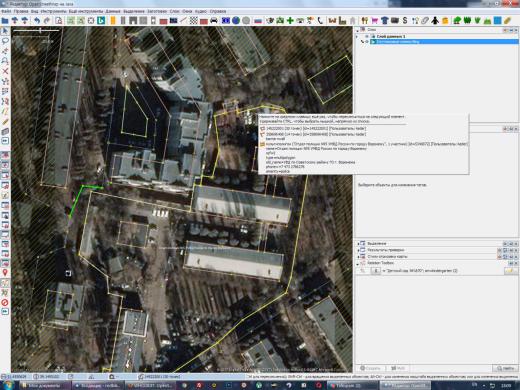Click the Найти search button
520x390 pixels.
(505, 368)
